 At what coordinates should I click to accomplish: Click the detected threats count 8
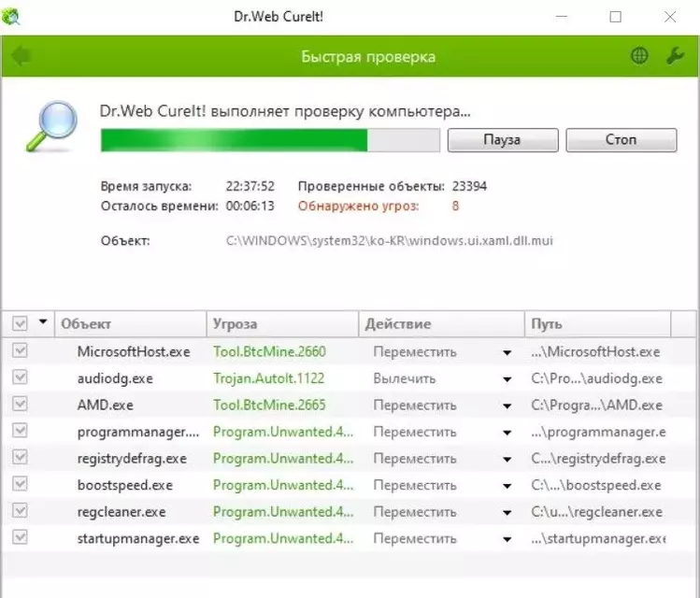click(455, 206)
